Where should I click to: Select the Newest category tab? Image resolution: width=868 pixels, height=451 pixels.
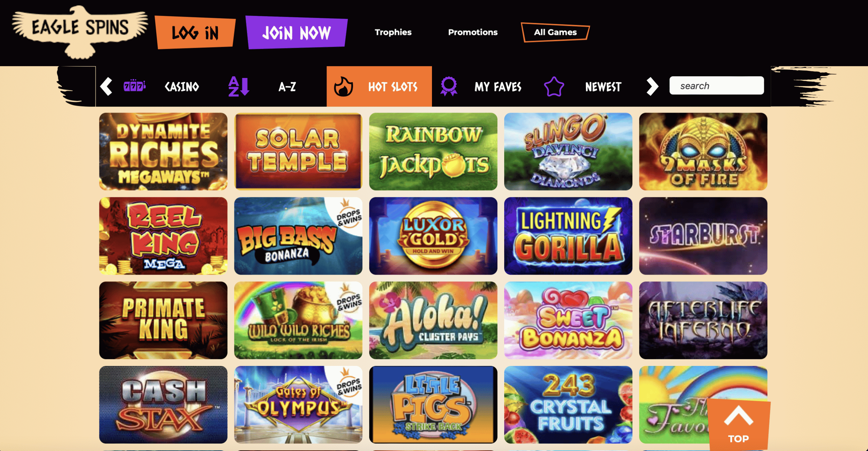tap(603, 87)
